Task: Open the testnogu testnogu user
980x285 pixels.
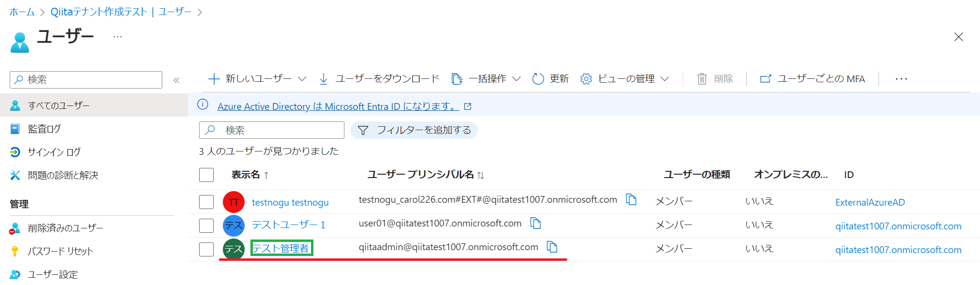Action: click(x=290, y=202)
